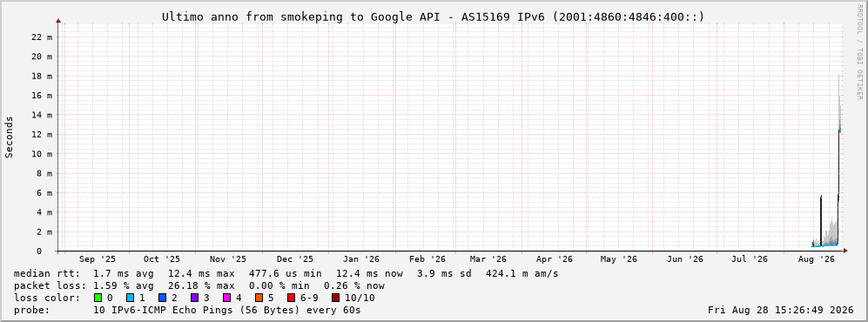The height and width of the screenshot is (322, 868).
Task: Click the red 6-9 loss swatch
Action: [x=291, y=298]
